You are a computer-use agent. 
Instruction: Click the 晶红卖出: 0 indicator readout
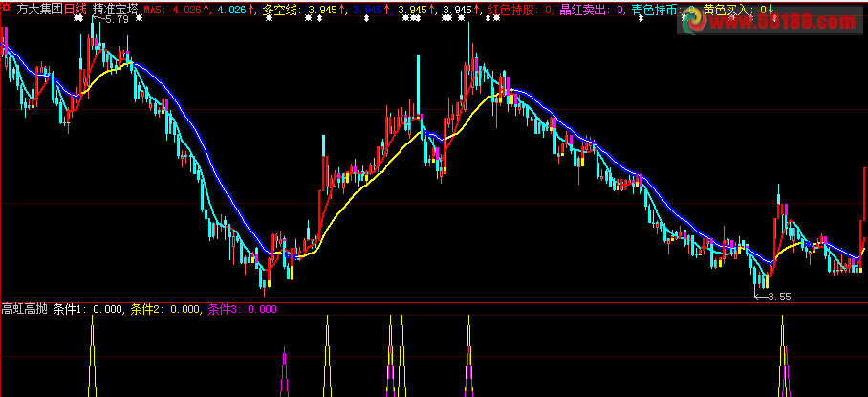[x=592, y=10]
